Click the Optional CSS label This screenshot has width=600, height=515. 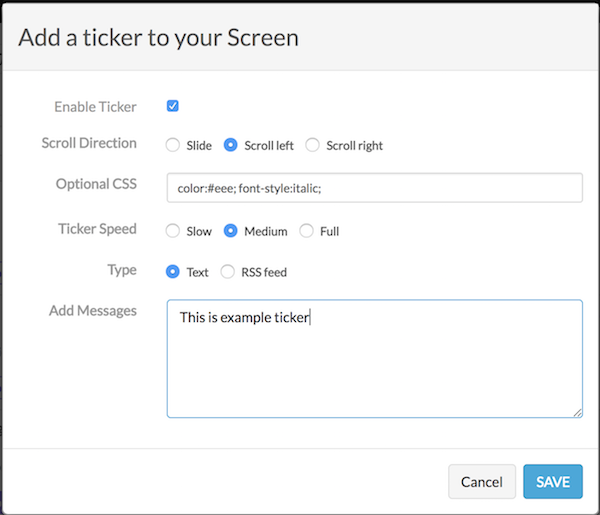coord(96,184)
